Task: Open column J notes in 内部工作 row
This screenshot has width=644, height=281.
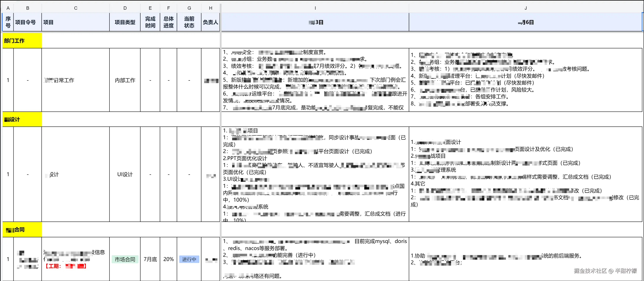Action: click(x=526, y=80)
